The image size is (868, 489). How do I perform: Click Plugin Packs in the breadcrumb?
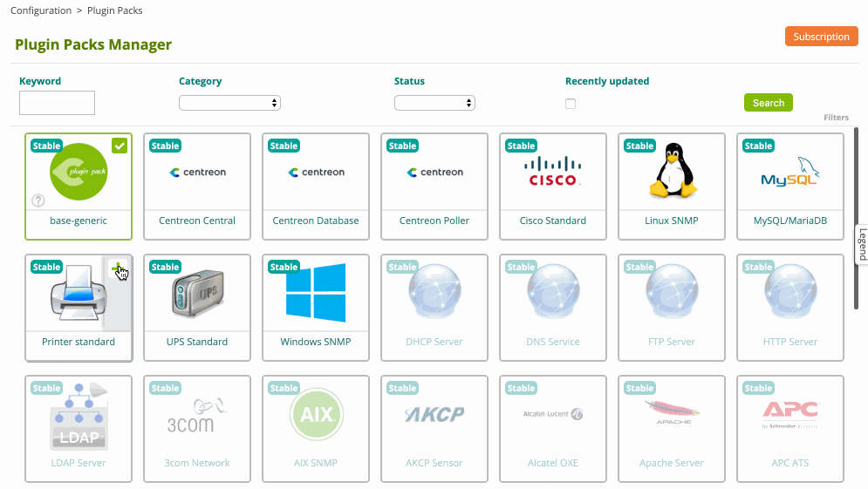pyautogui.click(x=115, y=10)
